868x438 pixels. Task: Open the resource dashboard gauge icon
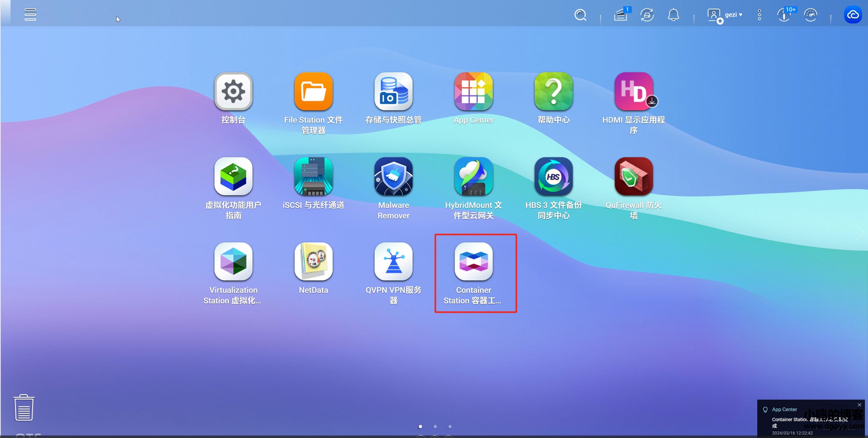point(810,15)
